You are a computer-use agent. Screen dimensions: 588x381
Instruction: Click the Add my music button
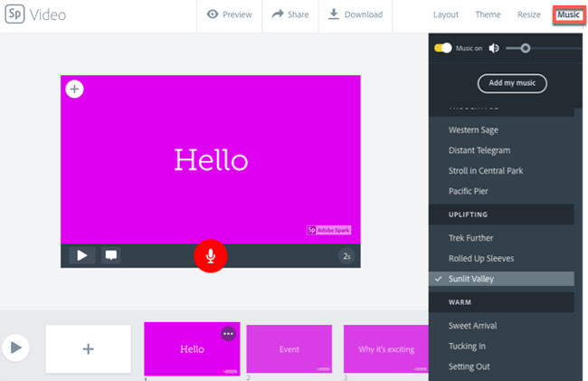[512, 83]
